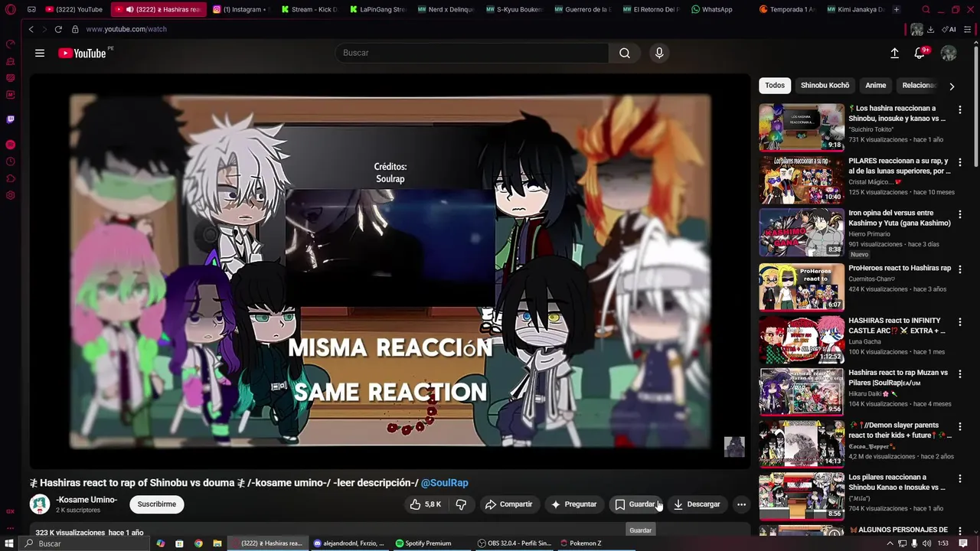Open 'Los hashira reaccionan a Shinobu' thumbnail
Viewport: 980px width, 551px height.
coord(802,127)
